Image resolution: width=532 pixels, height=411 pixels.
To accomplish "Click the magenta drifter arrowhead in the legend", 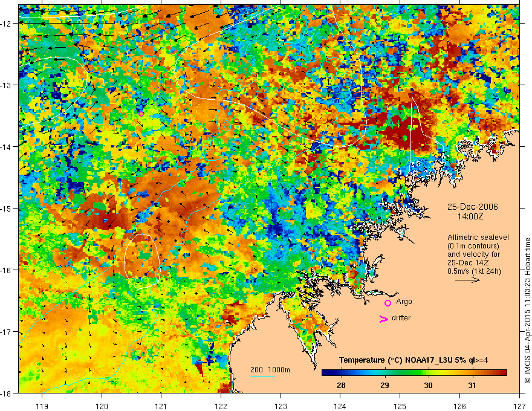I will [383, 319].
